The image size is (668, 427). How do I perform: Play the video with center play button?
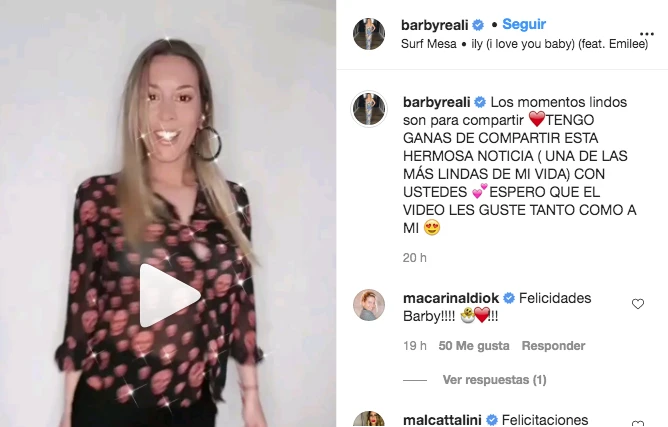[x=170, y=295]
